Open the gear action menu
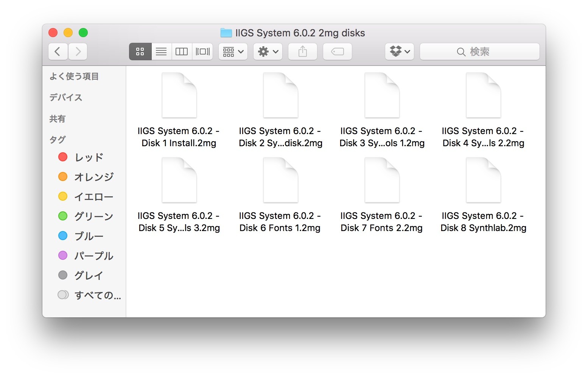Screen dimensions: 588x378 click(268, 52)
